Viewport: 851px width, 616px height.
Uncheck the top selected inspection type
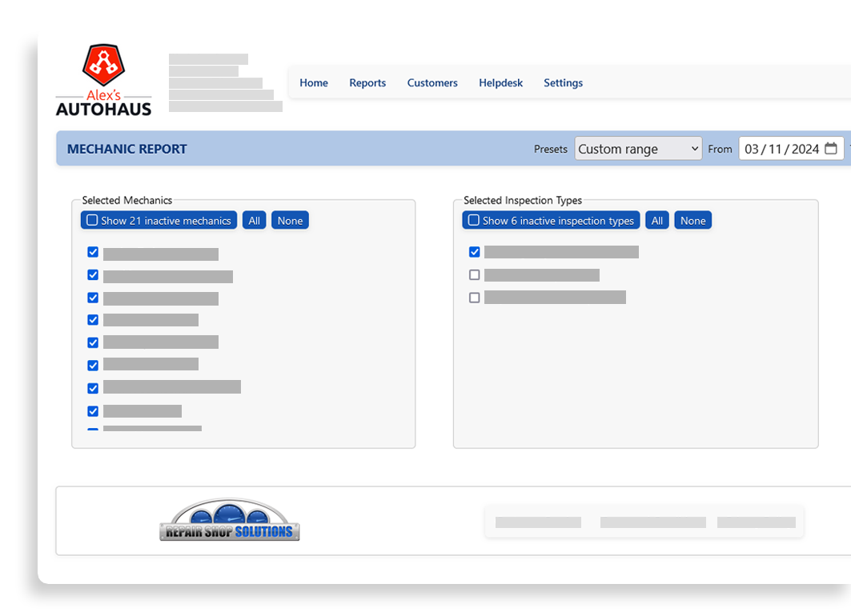474,251
